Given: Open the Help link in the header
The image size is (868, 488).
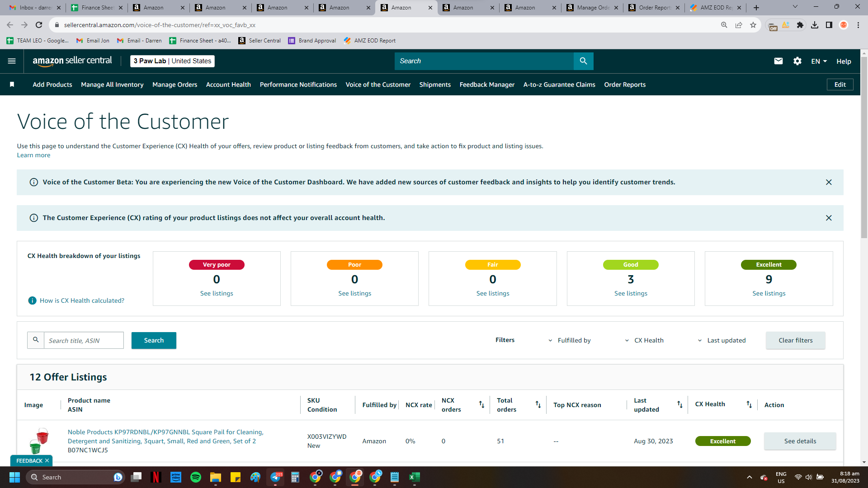Looking at the screenshot, I should pos(844,61).
